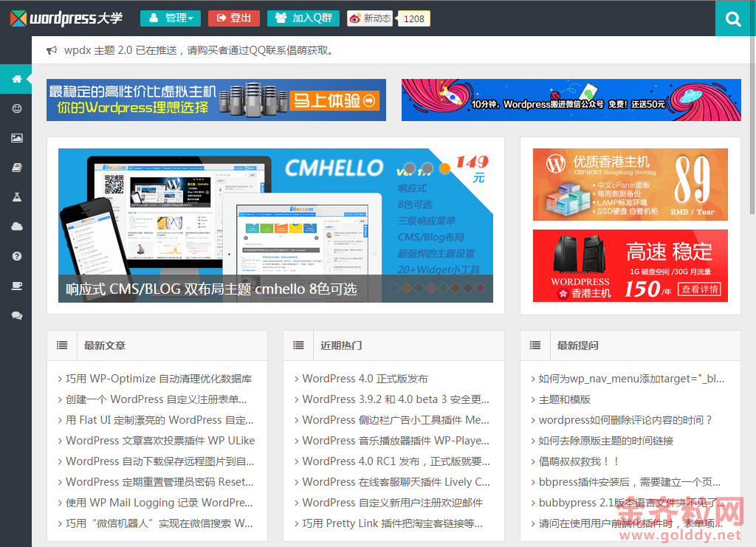Viewport: 756px width, 547px height.
Task: Open the flask icon in the sidebar
Action: point(16,197)
